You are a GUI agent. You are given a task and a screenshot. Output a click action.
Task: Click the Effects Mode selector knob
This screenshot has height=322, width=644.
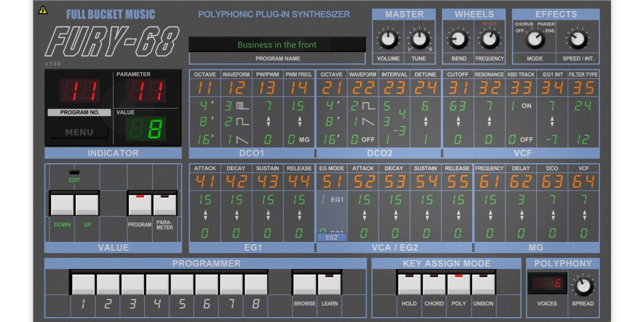point(534,40)
